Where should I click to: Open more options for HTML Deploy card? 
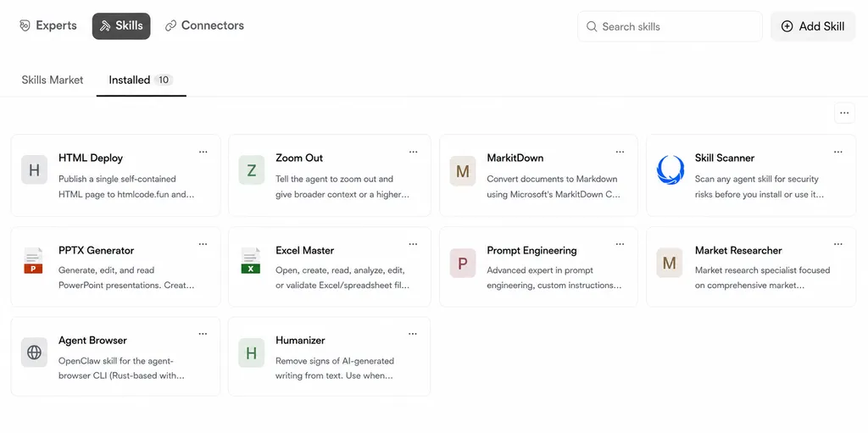click(x=203, y=152)
